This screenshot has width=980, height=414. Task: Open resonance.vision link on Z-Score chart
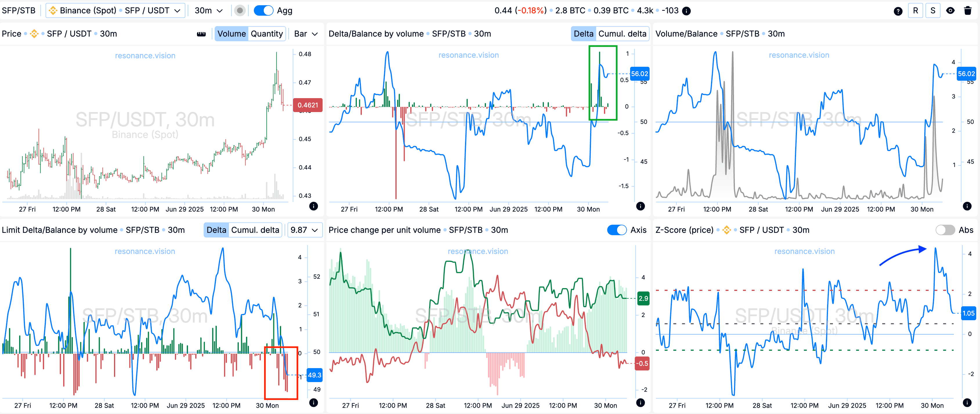click(804, 251)
